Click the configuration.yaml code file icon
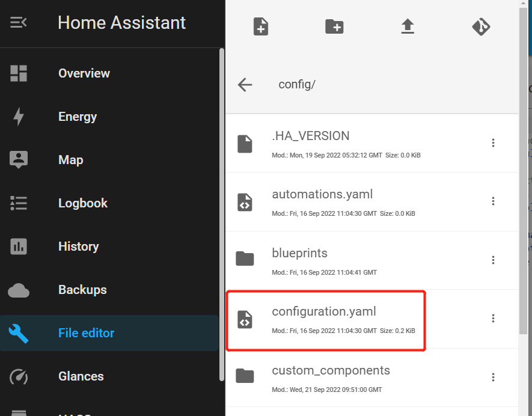 (x=245, y=319)
